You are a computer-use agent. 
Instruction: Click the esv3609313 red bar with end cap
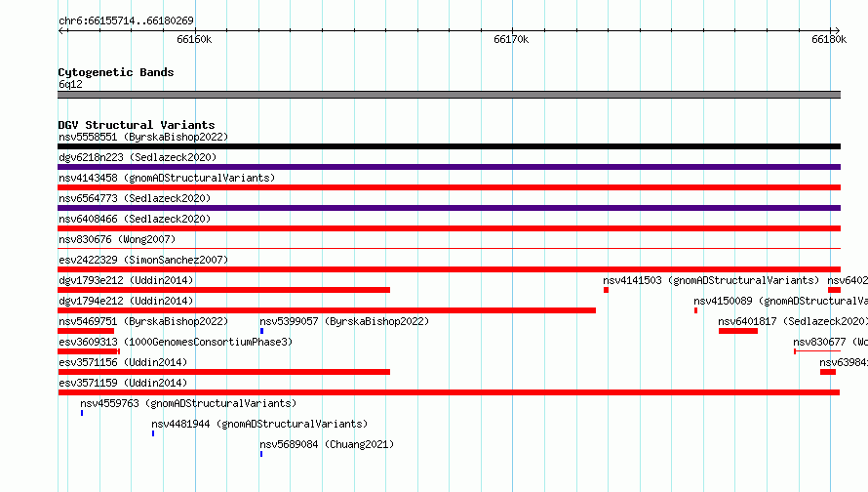[x=89, y=351]
